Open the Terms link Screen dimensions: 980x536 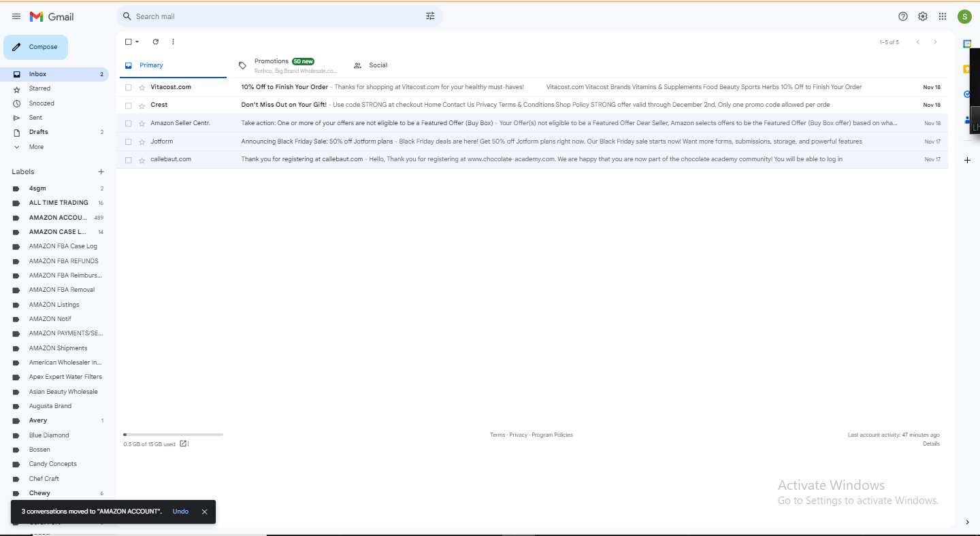point(497,435)
